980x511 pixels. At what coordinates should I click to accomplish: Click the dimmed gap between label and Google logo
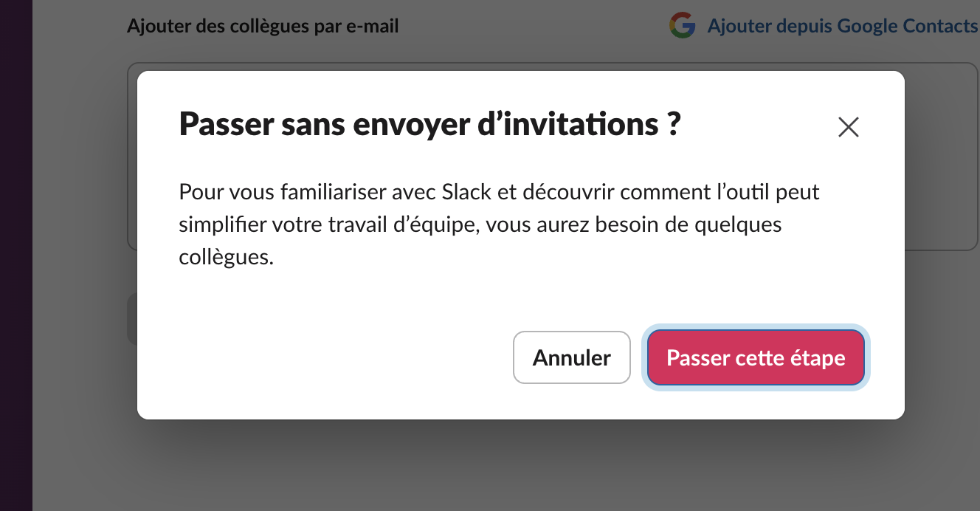click(531, 27)
